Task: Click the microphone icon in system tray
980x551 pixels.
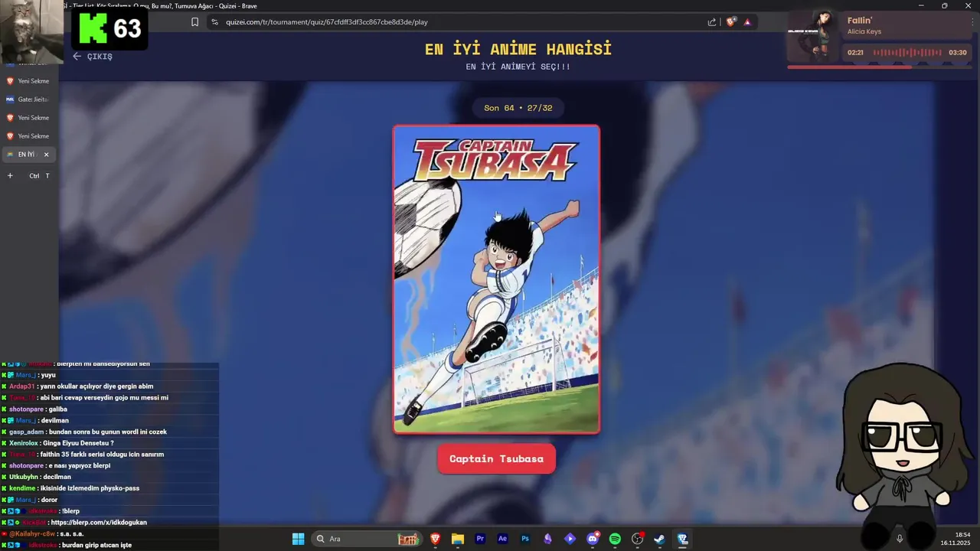Action: click(900, 539)
